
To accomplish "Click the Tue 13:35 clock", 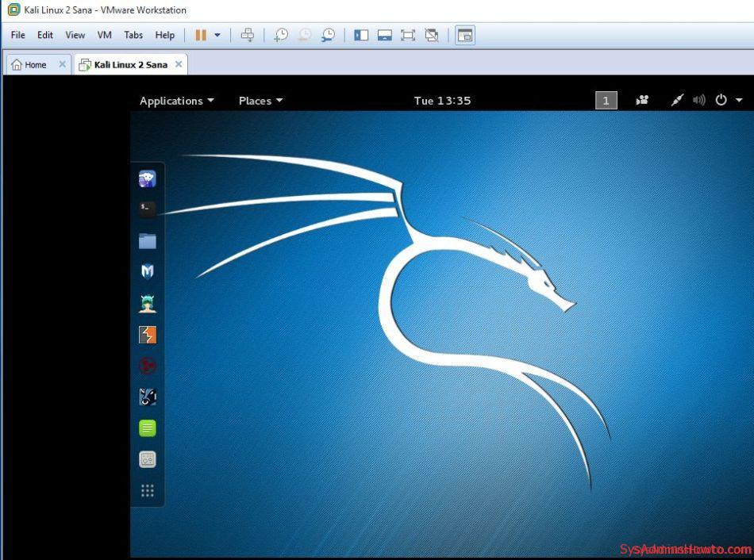I will tap(442, 101).
